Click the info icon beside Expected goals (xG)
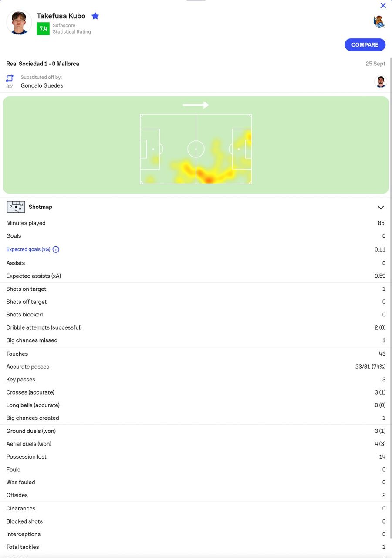Image resolution: width=392 pixels, height=558 pixels. 56,249
